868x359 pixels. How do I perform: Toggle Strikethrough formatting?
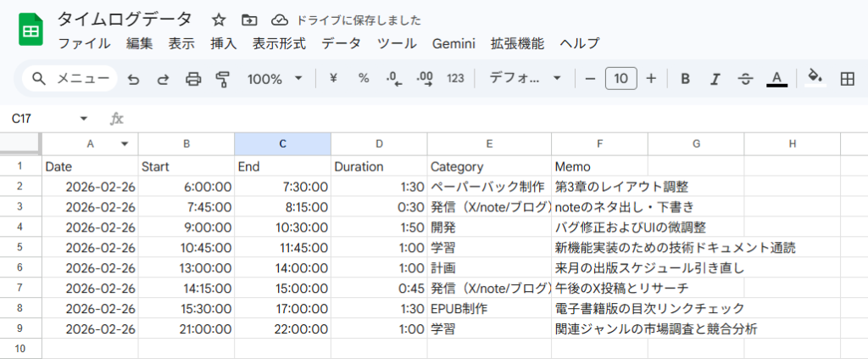point(745,79)
